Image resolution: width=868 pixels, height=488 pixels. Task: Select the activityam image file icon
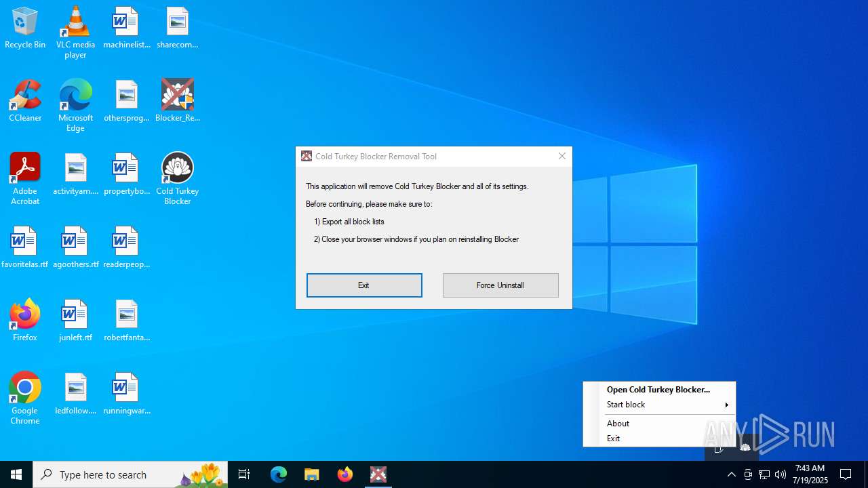click(x=75, y=175)
